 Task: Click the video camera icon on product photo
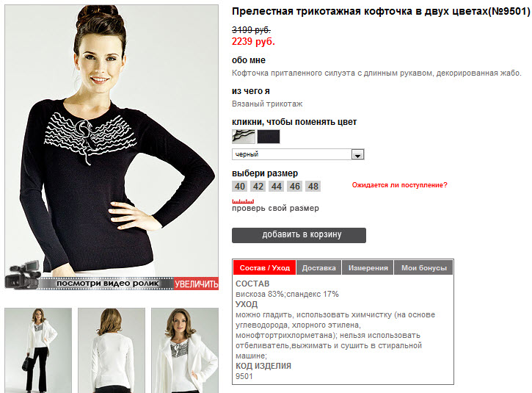pos(23,275)
